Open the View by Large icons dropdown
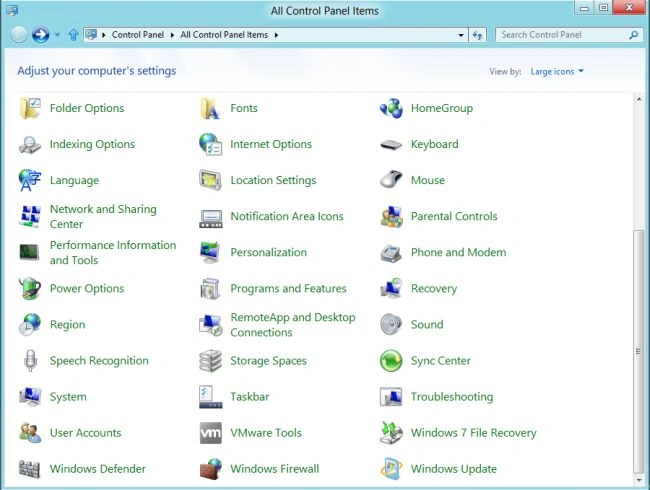This screenshot has height=490, width=650. tap(557, 71)
